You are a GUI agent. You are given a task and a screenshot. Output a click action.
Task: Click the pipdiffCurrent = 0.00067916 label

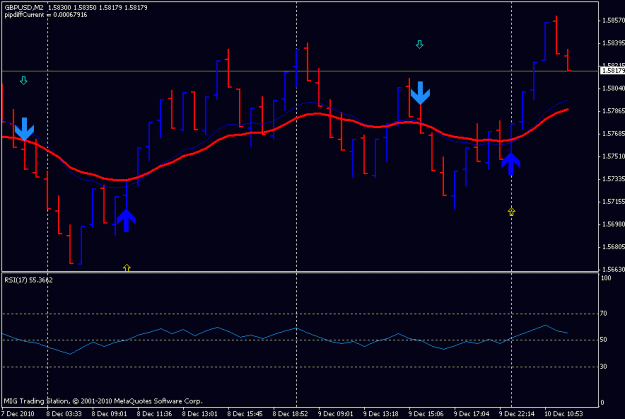(46, 15)
